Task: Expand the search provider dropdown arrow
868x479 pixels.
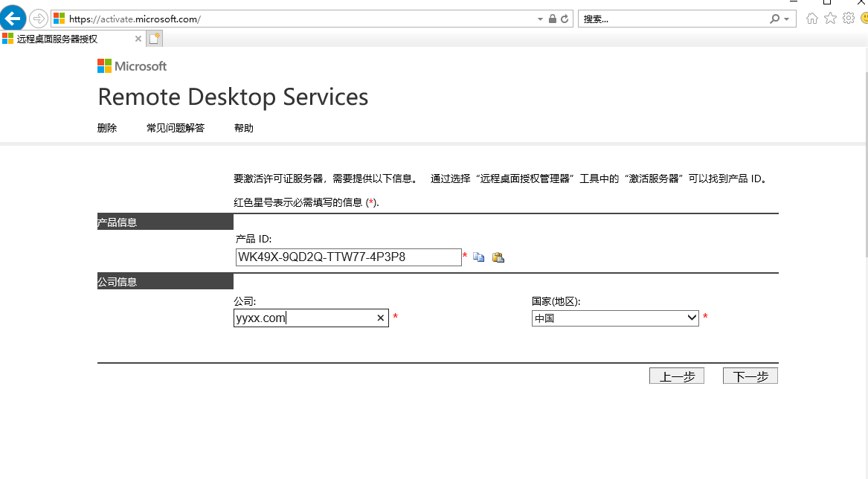Action: tap(787, 19)
